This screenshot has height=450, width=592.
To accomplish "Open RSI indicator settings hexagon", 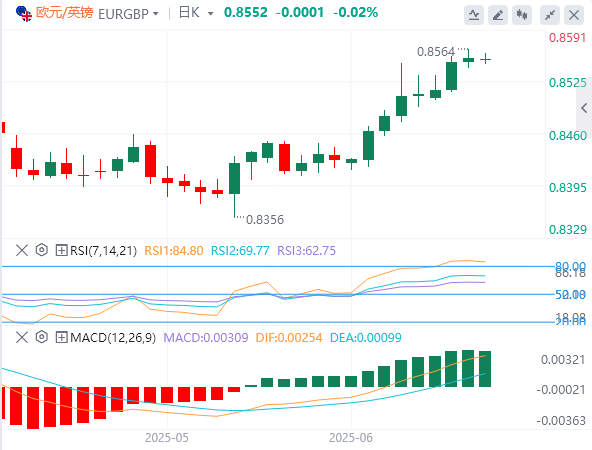I will pos(42,250).
